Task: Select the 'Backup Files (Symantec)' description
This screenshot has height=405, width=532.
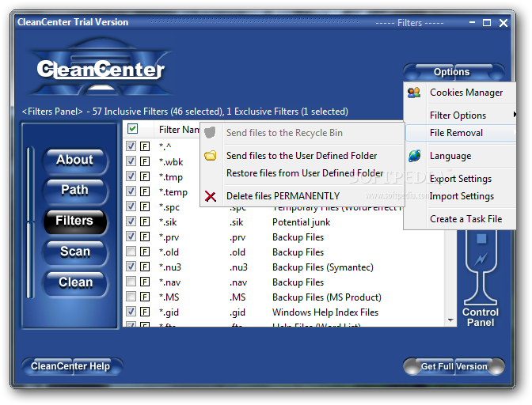Action: click(323, 267)
